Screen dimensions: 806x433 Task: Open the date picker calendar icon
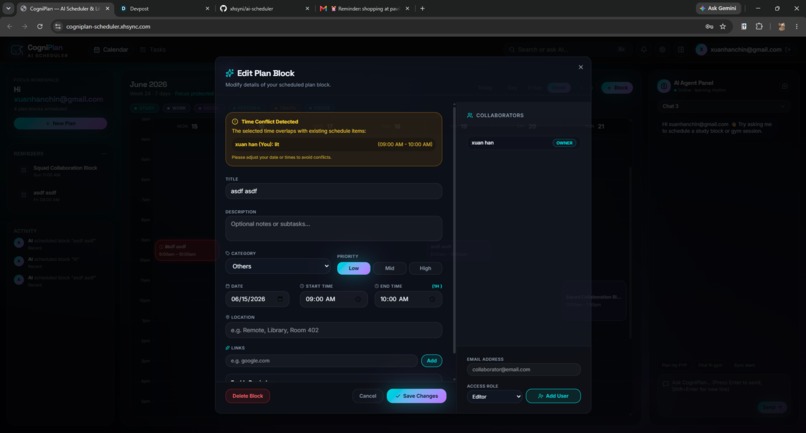(280, 299)
